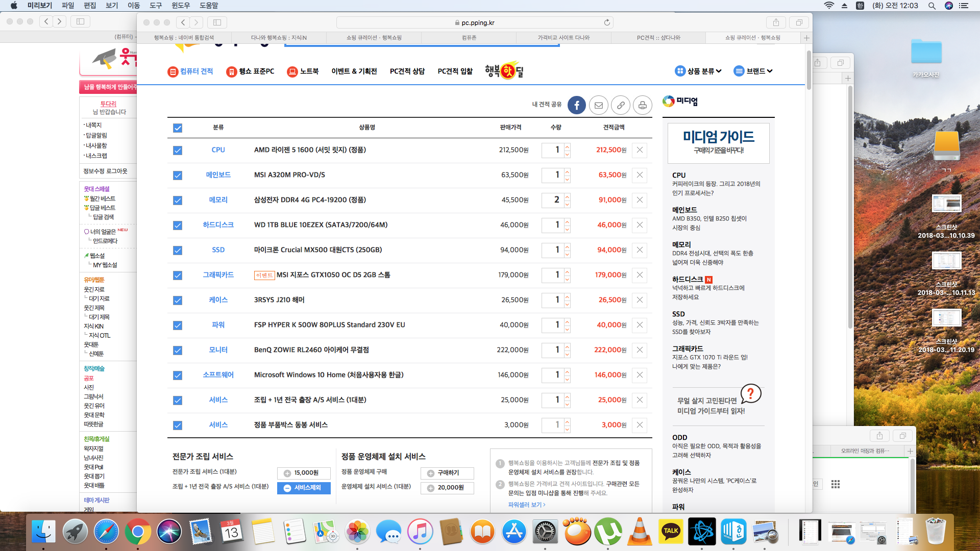Screen dimensions: 980x551
Task: Click the address bar pc.pping.kr
Action: coord(475,22)
